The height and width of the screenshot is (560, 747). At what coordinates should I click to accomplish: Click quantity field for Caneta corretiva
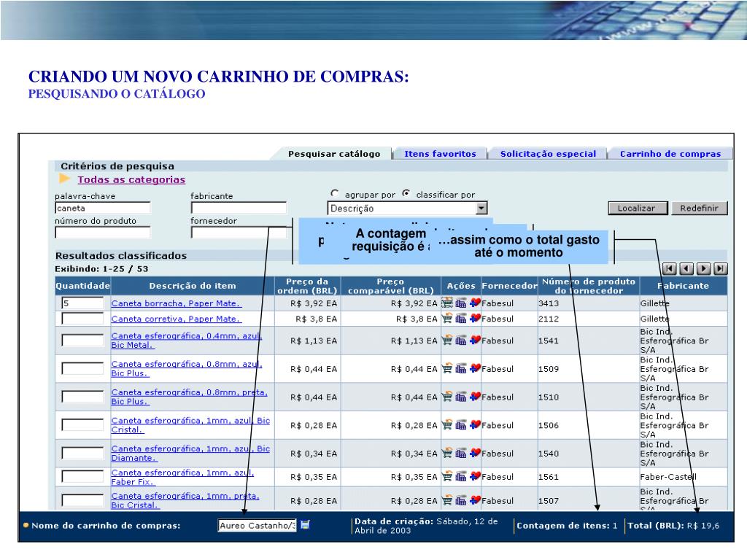(x=82, y=319)
